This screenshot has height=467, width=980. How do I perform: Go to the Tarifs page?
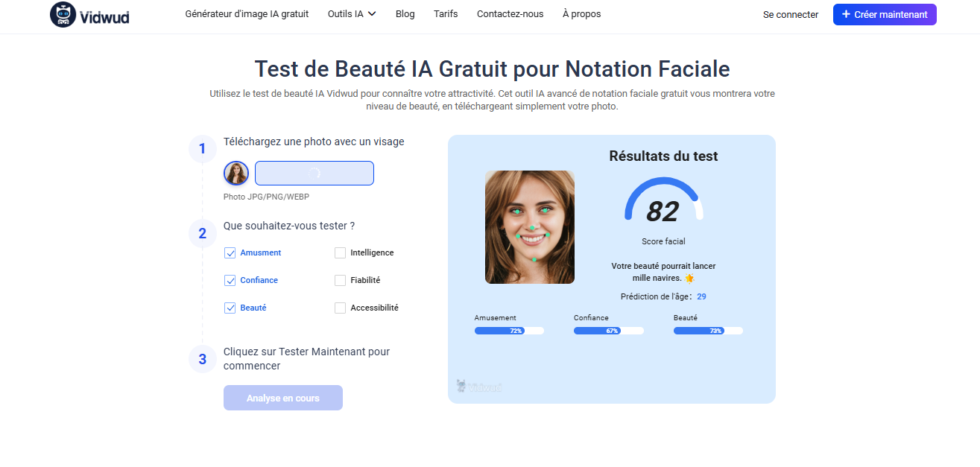pos(446,13)
